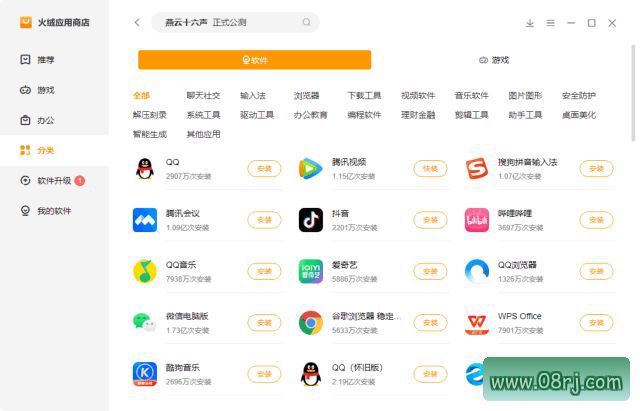Open the download manager icon
The width and height of the screenshot is (640, 411).
click(x=529, y=23)
